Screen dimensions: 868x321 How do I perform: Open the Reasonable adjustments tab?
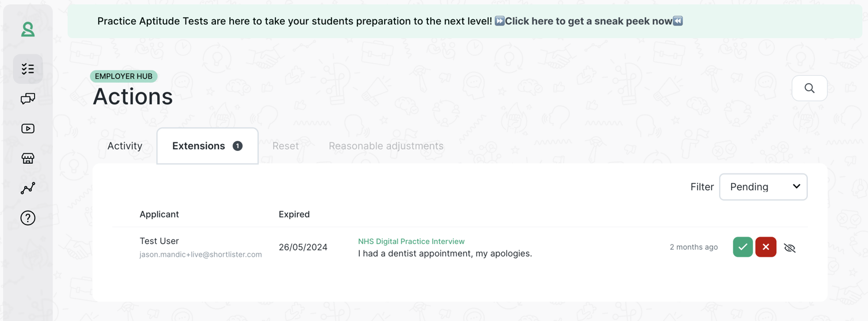coord(386,146)
